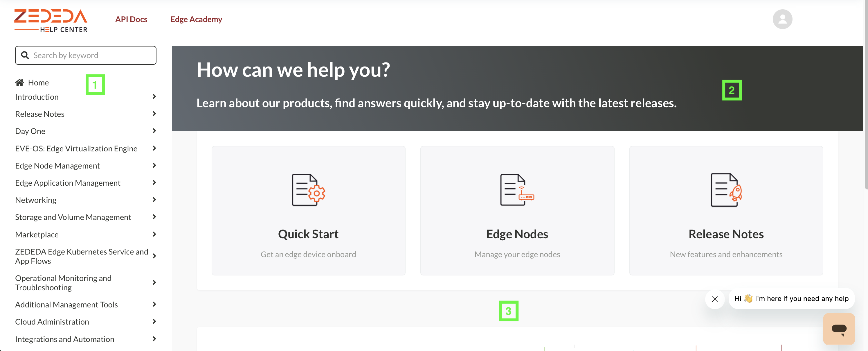Expand the Marketplace sidebar chevron
868x351 pixels.
coord(154,234)
